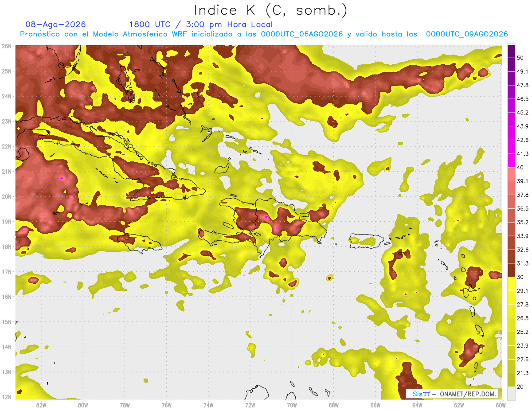Click the '16N' latitude axis label

click(x=7, y=297)
